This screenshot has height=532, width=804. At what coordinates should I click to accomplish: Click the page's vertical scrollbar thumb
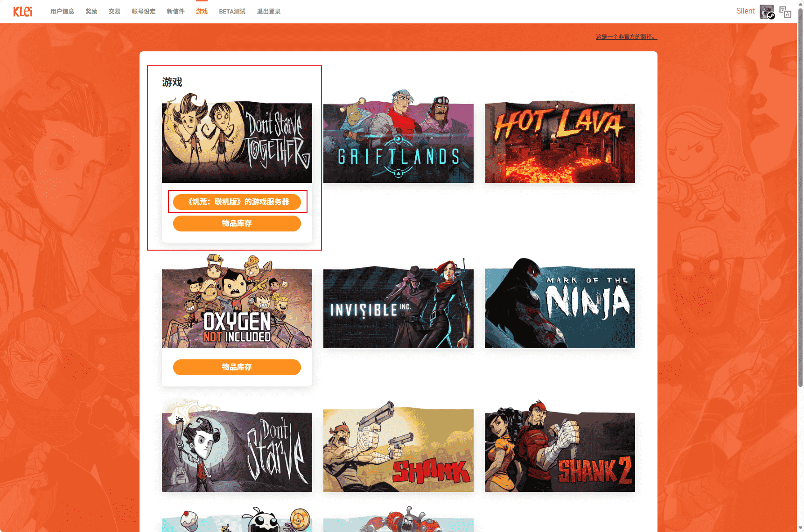pos(800,198)
